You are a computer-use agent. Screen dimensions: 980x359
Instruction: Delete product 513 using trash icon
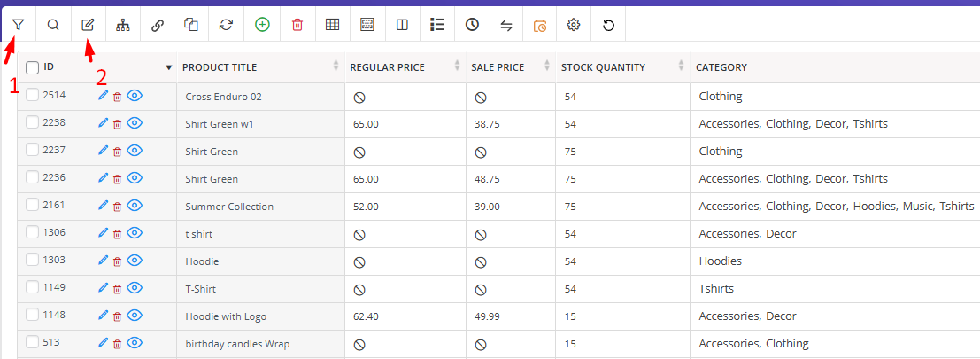pos(117,344)
